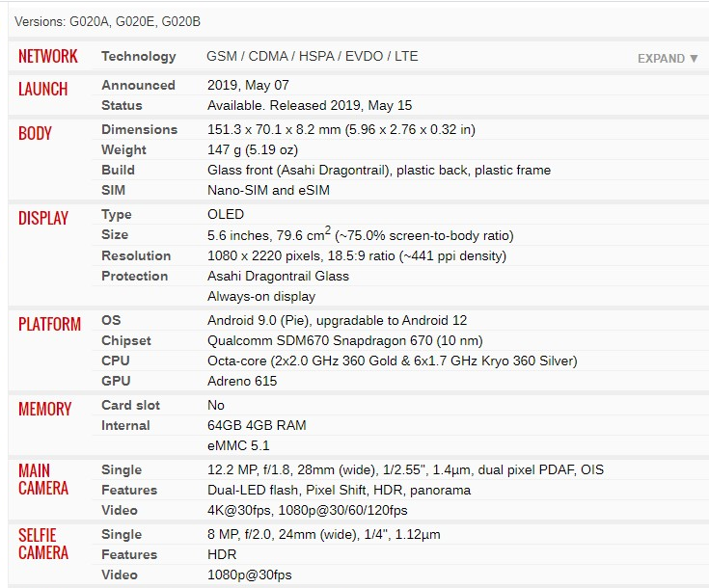Click the Glass front (Asahi Dragontrail) build text
The image size is (709, 588).
379,170
